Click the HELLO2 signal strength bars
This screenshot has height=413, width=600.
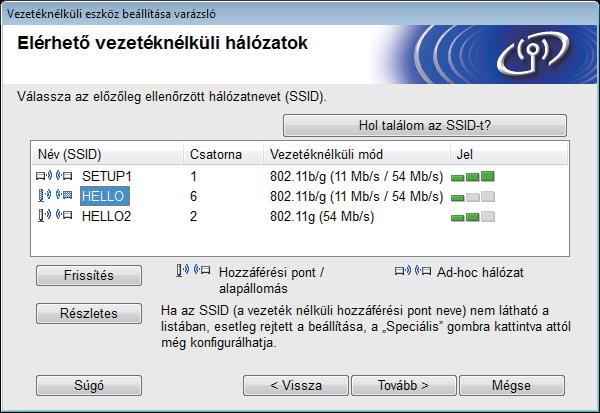click(473, 217)
